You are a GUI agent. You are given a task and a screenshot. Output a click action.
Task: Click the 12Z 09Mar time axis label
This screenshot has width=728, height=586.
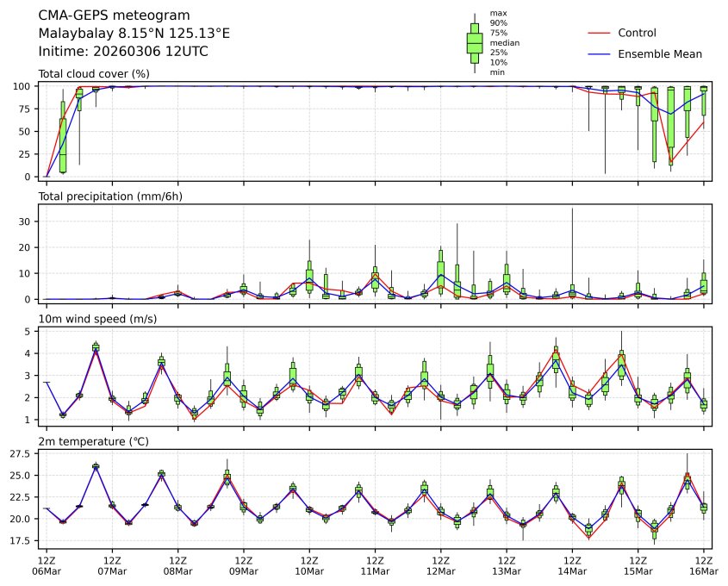click(243, 566)
